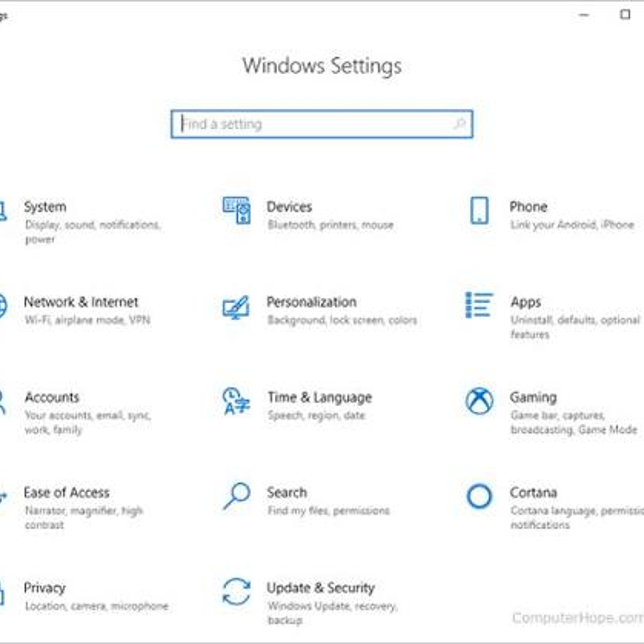Click the Apps list icon

479,305
